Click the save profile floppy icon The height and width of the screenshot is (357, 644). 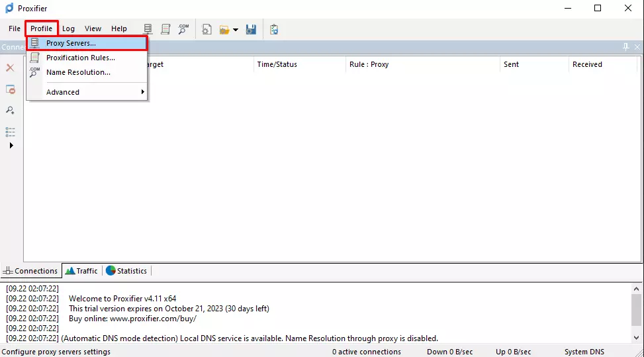[x=251, y=30]
